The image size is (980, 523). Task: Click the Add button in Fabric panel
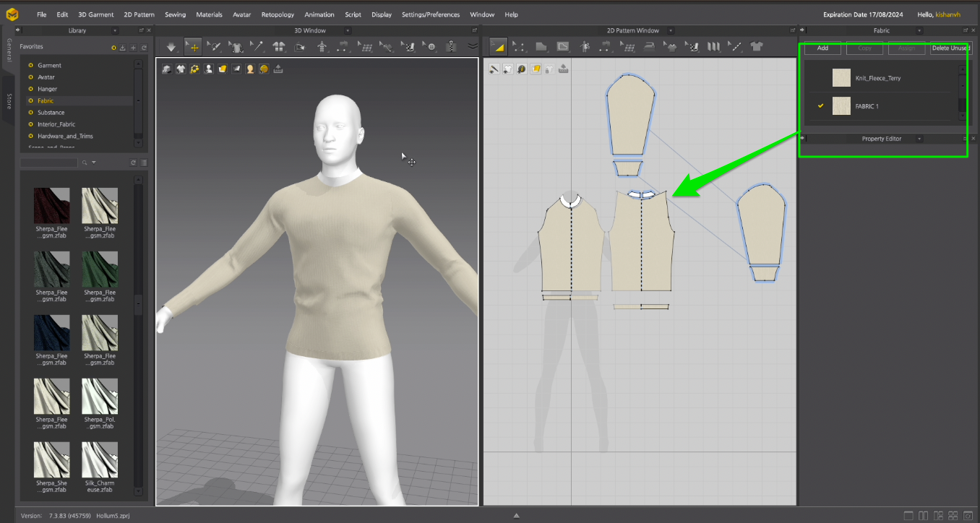[x=822, y=48]
